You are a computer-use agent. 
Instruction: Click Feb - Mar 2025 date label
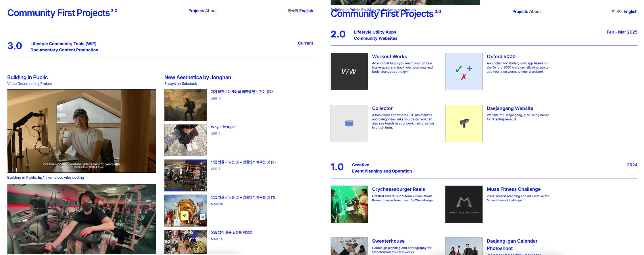(622, 32)
